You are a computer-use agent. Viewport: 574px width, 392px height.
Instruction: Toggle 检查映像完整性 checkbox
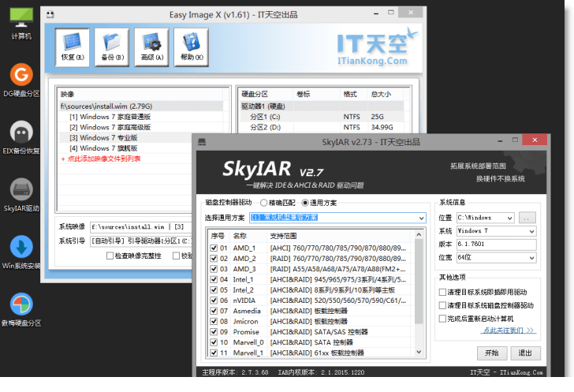[110, 256]
